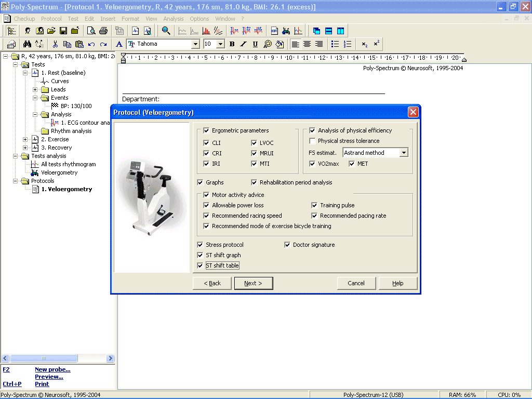Open the Checkup menu
This screenshot has width=532, height=399.
[x=24, y=19]
